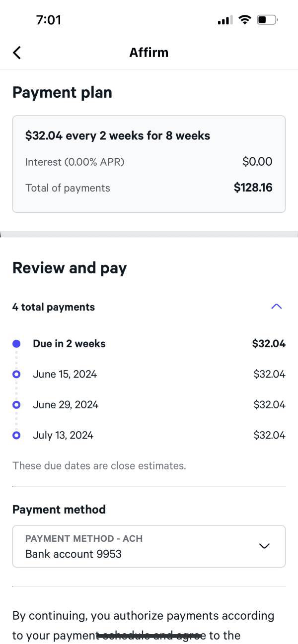Screen dimensions: 298x644
Task: Tap the 'Payment plan' heading
Action: (x=62, y=93)
